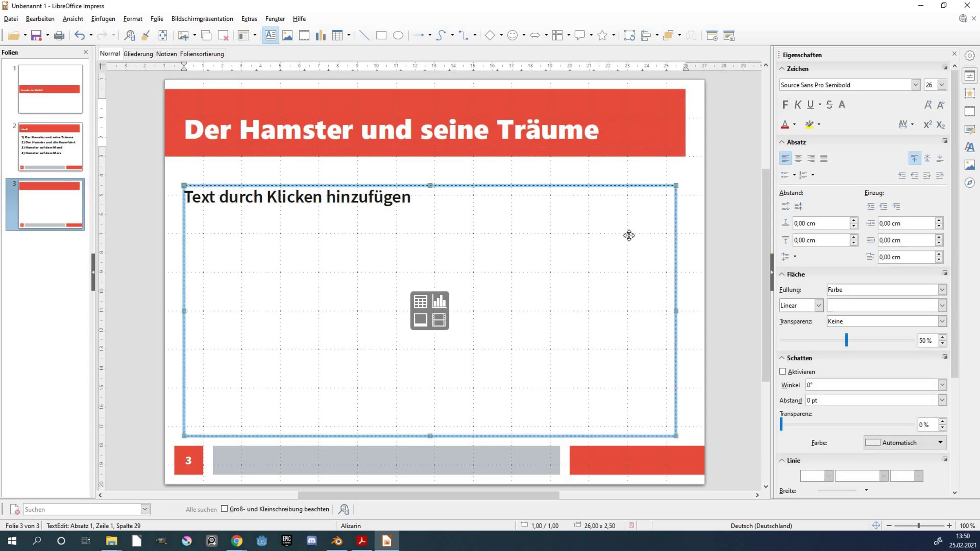Open the Bildschirmpräsentation menu
This screenshot has width=980, height=551.
pos(202,19)
